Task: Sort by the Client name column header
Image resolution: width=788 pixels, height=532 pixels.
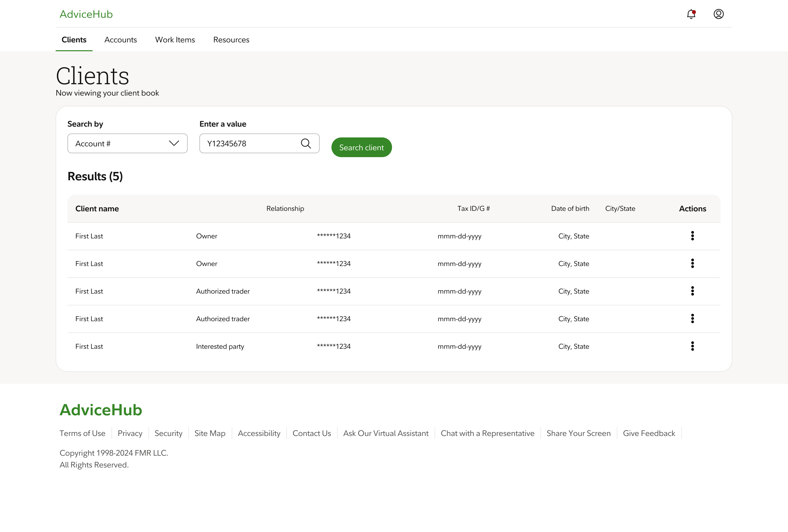Action: click(x=97, y=209)
